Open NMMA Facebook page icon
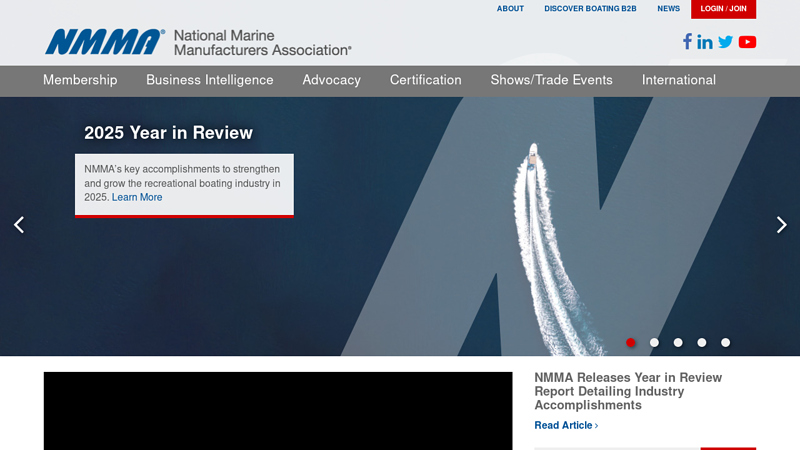800x450 pixels. [x=687, y=42]
